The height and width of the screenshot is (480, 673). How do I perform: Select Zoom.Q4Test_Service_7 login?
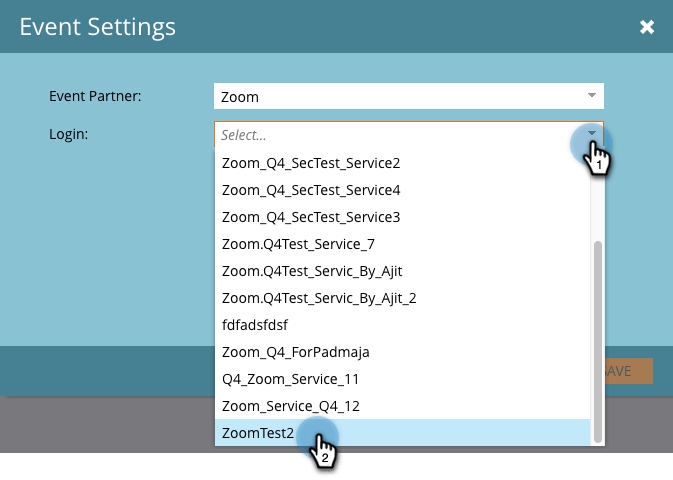pyautogui.click(x=402, y=244)
